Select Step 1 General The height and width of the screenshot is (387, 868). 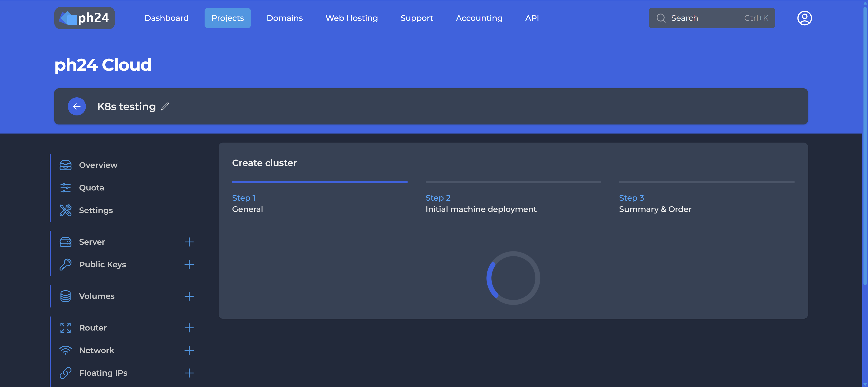pos(247,203)
